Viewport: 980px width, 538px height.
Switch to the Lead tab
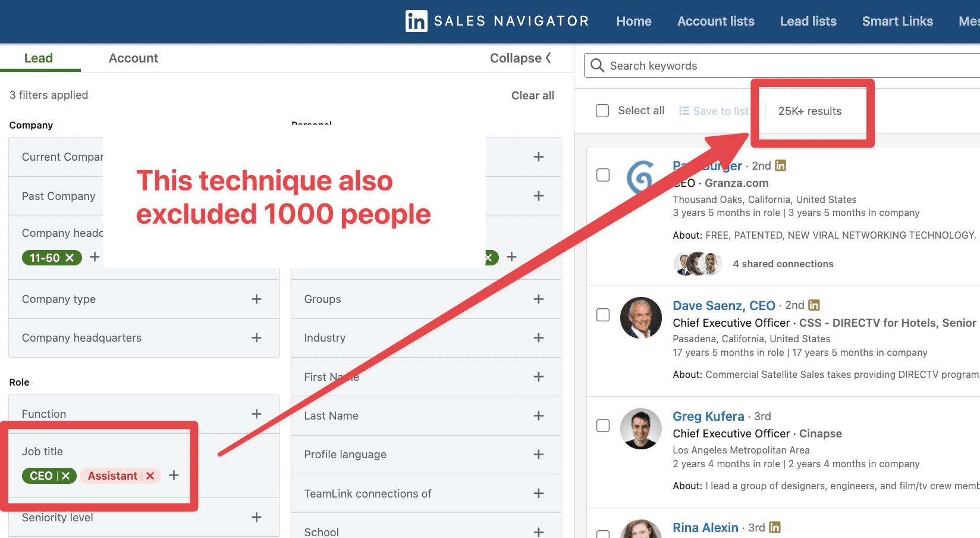point(39,58)
